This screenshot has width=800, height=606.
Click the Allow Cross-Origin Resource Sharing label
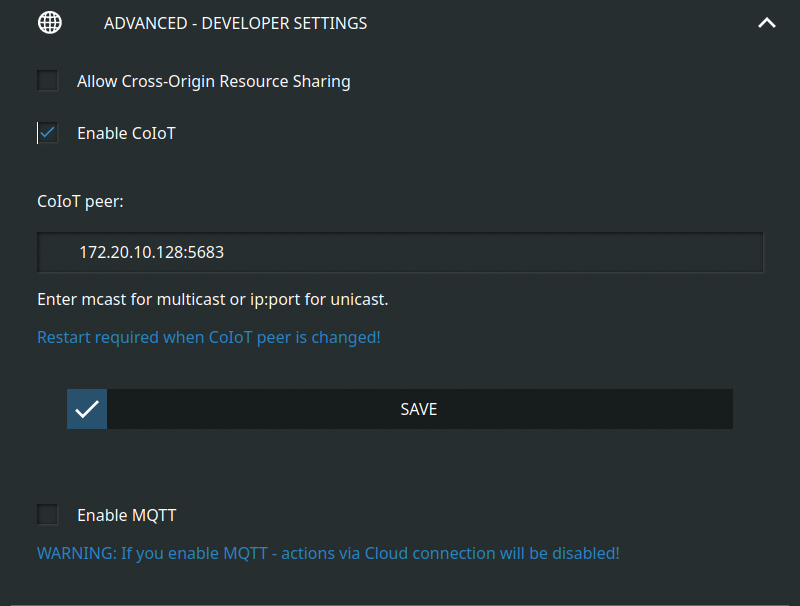click(x=213, y=81)
